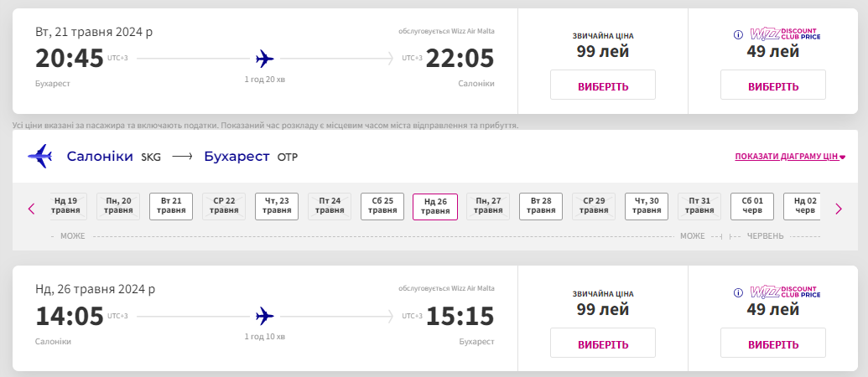Image resolution: width=868 pixels, height=377 pixels.
Task: Click the info icon beside the bottom Wizz Discount Club price
Action: pyautogui.click(x=738, y=292)
